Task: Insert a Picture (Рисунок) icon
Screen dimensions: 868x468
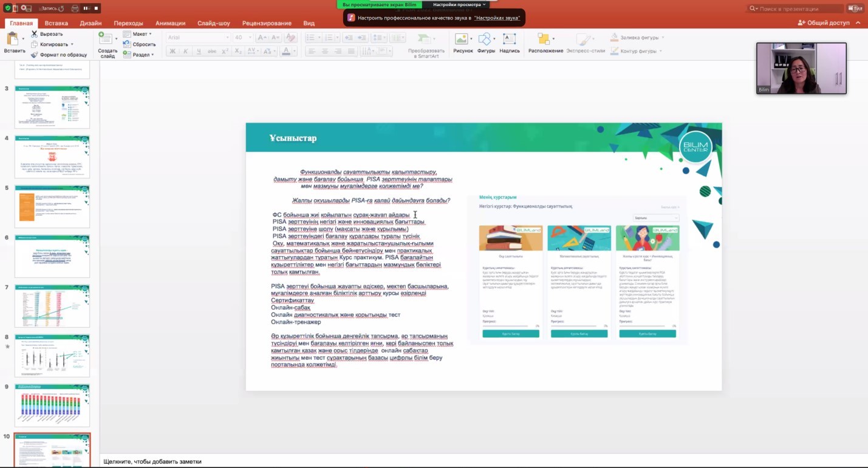Action: pyautogui.click(x=461, y=38)
